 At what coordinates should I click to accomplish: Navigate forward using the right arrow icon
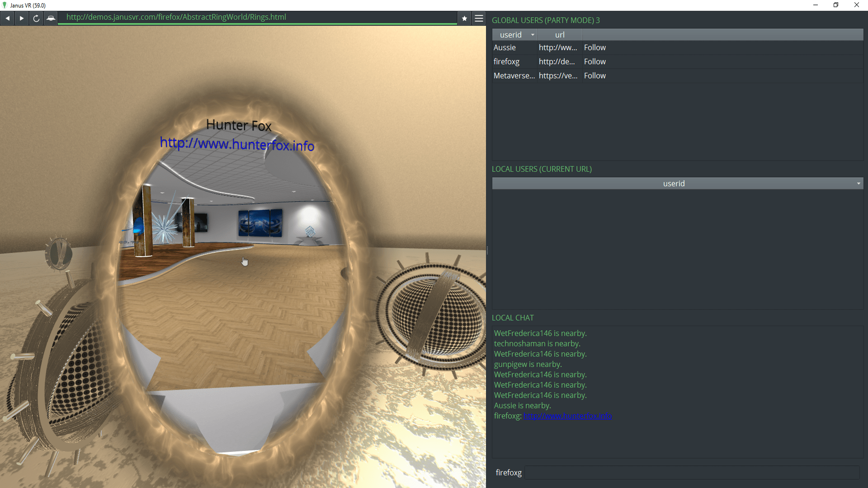tap(21, 18)
